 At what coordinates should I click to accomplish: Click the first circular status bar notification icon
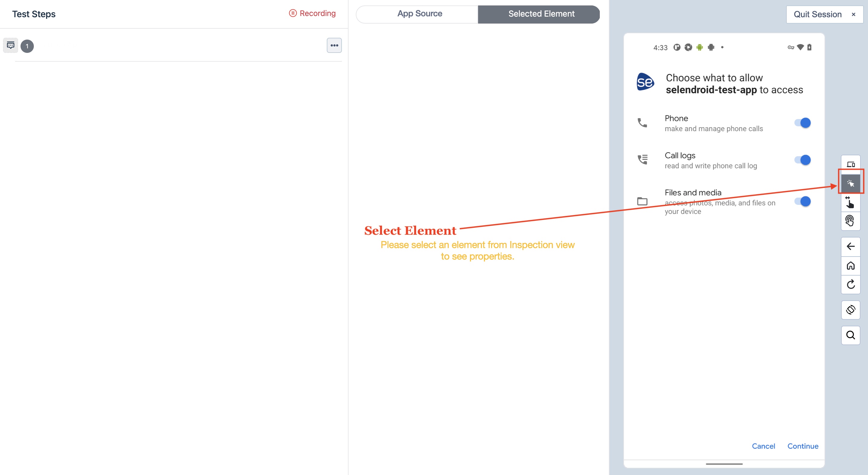point(677,47)
